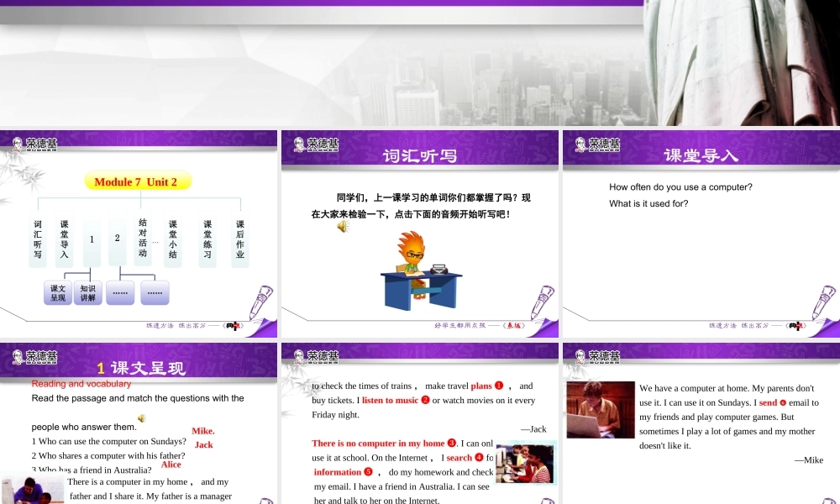Click the small speaker icon near 'people who answer them'
Image resolution: width=840 pixels, height=504 pixels.
pyautogui.click(x=141, y=418)
